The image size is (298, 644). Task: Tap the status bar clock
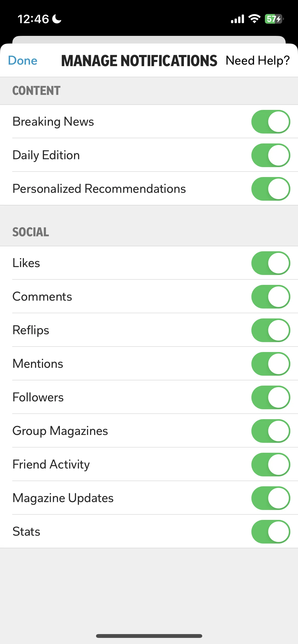[33, 19]
